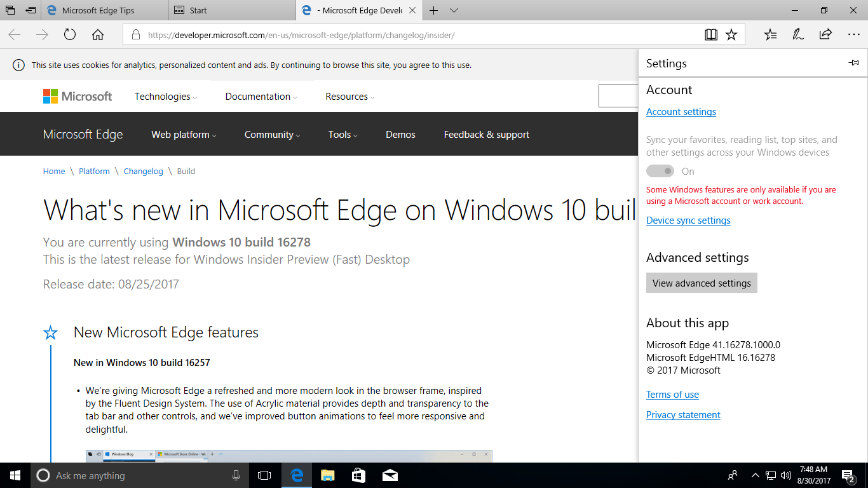Screen dimensions: 868x488
Task: Click Changelog breadcrumb link
Action: pos(143,172)
